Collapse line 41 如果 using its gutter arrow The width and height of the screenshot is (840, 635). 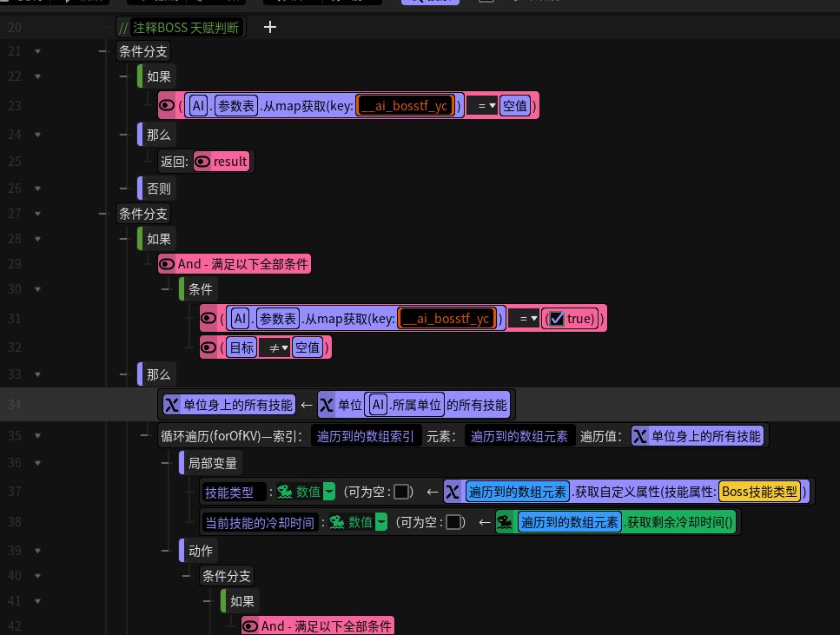coord(37,601)
